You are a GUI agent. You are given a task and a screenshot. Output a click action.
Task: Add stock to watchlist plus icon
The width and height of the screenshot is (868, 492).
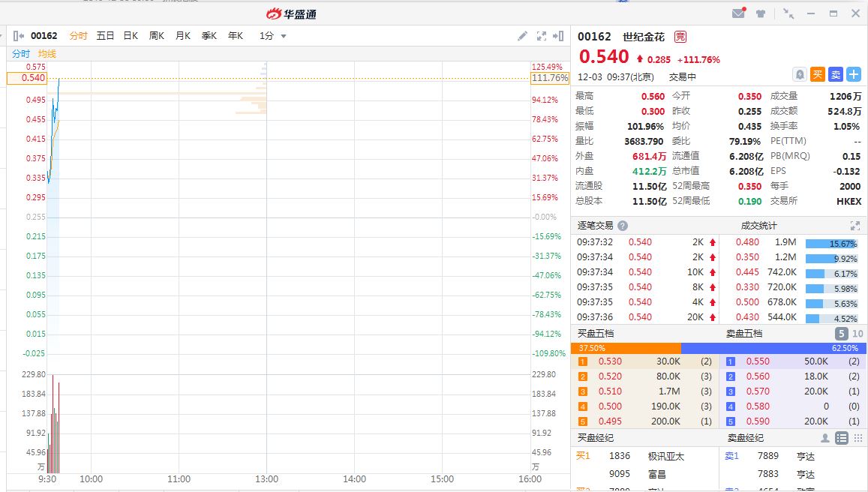coord(854,74)
